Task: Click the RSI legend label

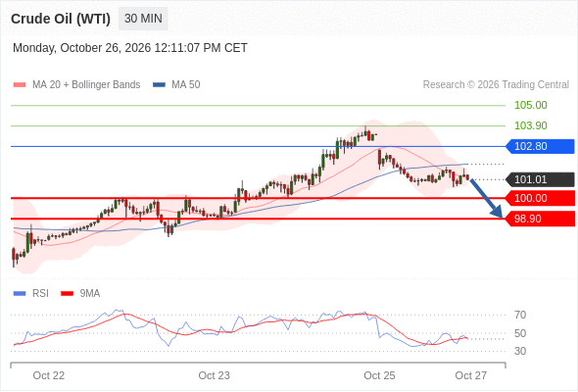Action: click(x=40, y=294)
